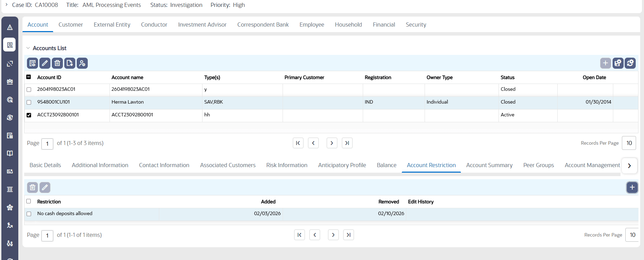This screenshot has height=260, width=644.
Task: Uncheck the box for account ACCT23092800101
Action: pos(29,115)
